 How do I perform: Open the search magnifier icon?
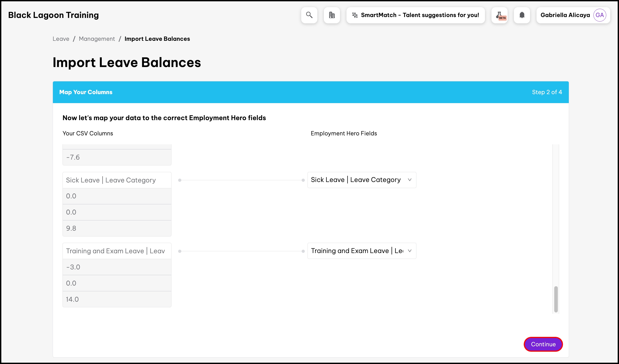[x=309, y=15]
